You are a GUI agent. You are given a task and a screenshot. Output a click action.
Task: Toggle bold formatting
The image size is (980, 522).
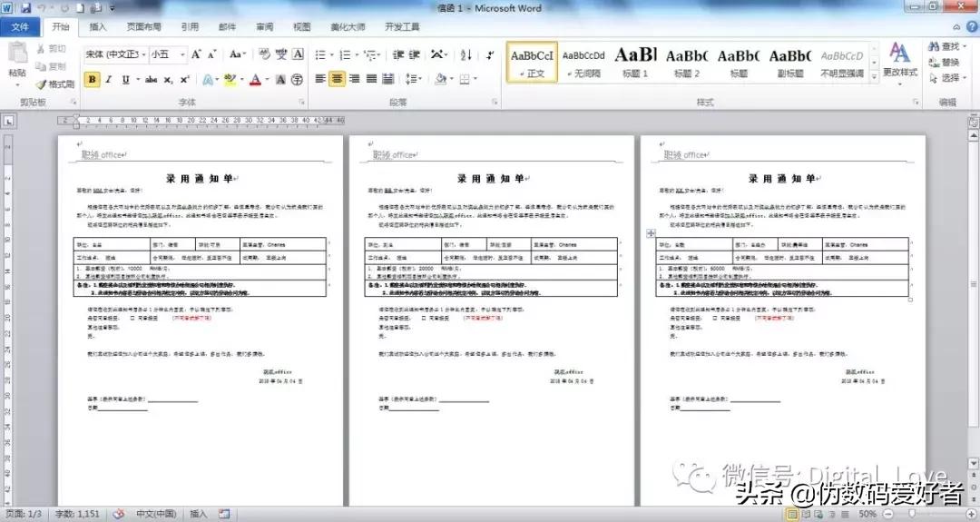92,79
